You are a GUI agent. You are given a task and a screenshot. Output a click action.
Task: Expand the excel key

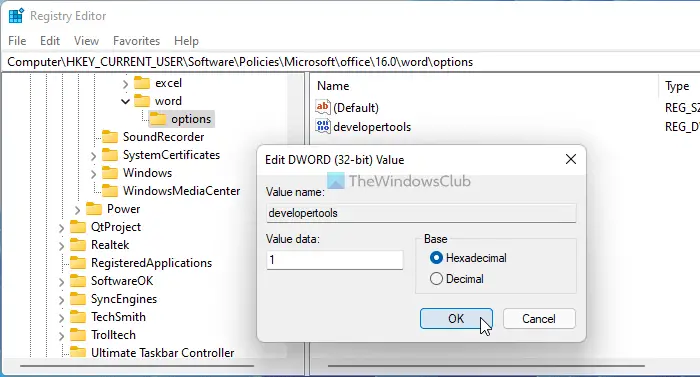[x=125, y=84]
